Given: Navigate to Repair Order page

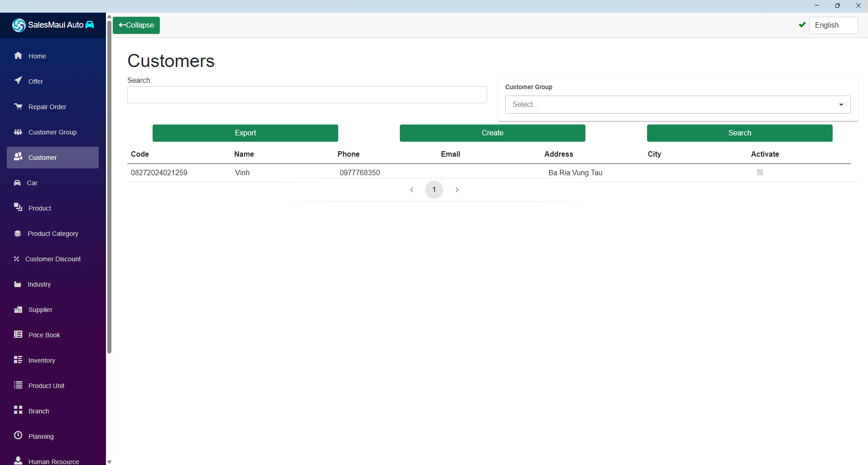Looking at the screenshot, I should click(x=53, y=107).
